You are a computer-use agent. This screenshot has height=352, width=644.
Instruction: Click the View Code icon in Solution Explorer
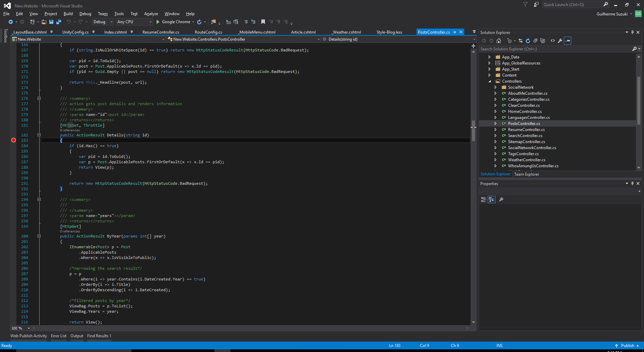click(x=553, y=41)
